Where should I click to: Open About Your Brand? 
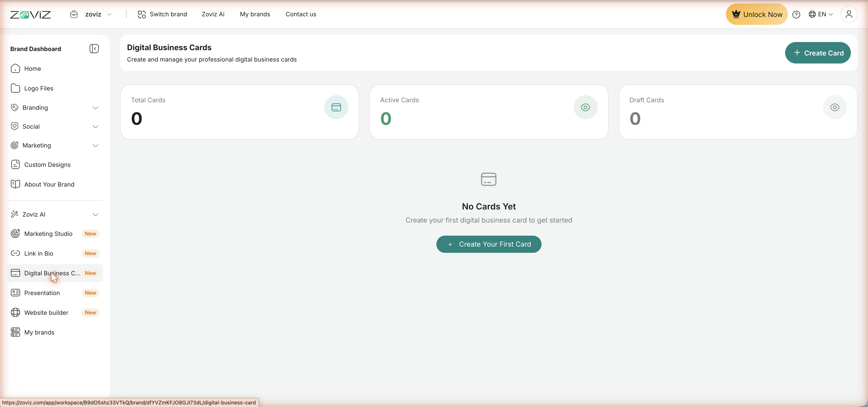55,184
